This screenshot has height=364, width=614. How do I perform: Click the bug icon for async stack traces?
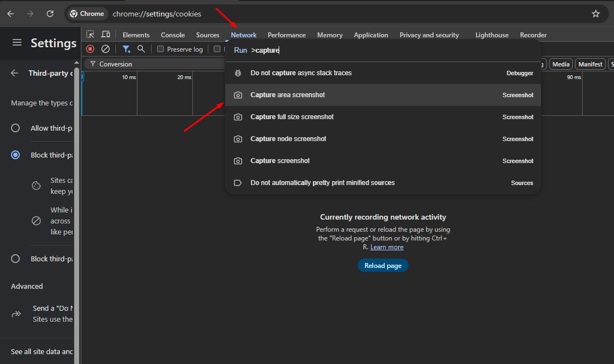click(237, 73)
